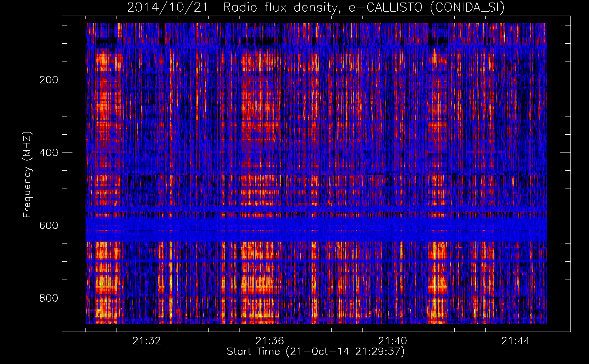This screenshot has width=589, height=364.
Task: Click the y-axis label 'Frequency (MHZ)'
Action: click(27, 174)
